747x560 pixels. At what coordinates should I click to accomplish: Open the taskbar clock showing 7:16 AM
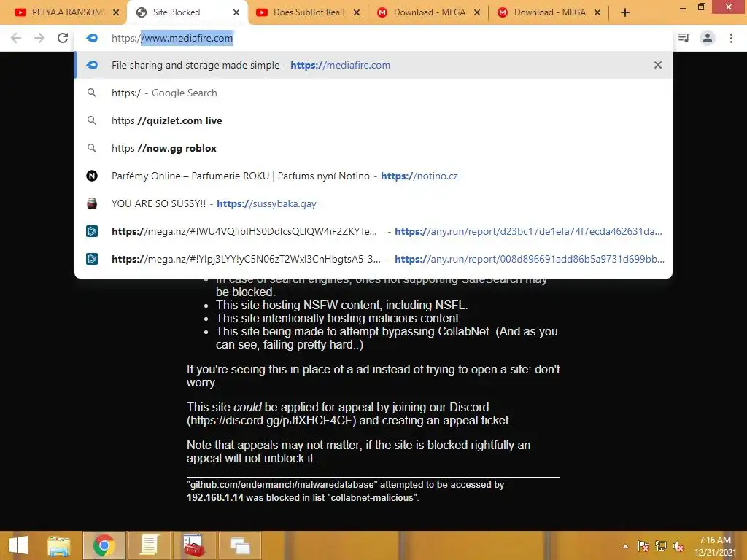[x=715, y=546]
